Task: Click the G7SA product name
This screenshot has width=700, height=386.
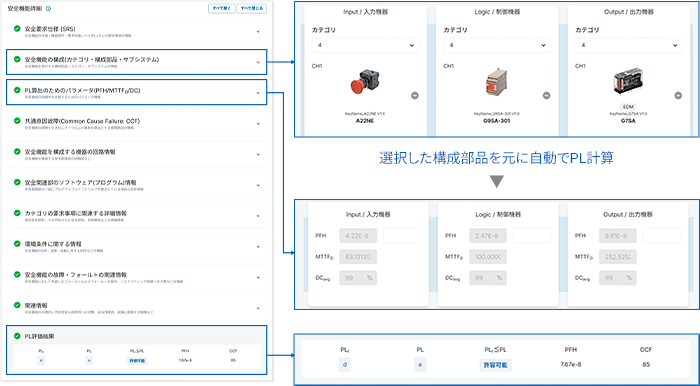Action: 629,120
